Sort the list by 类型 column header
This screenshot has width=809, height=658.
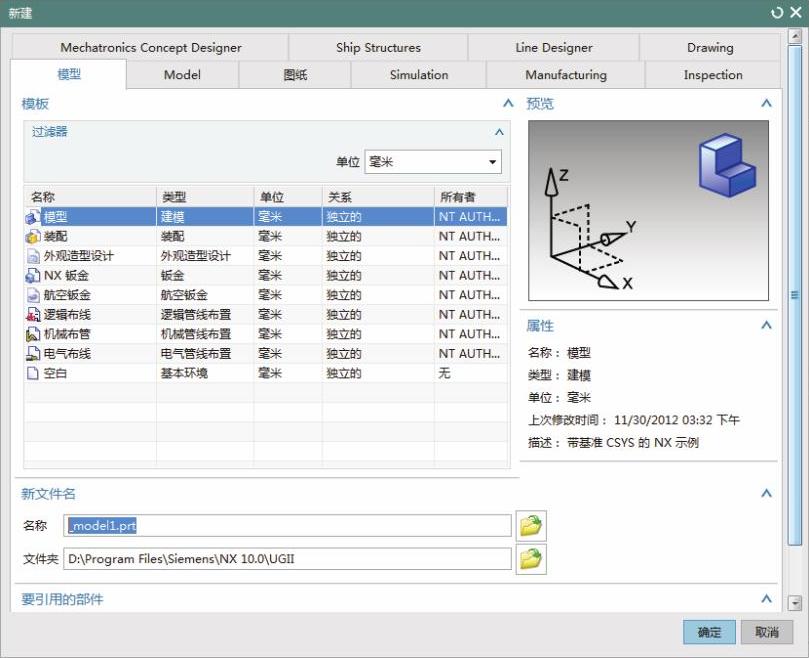pyautogui.click(x=205, y=197)
